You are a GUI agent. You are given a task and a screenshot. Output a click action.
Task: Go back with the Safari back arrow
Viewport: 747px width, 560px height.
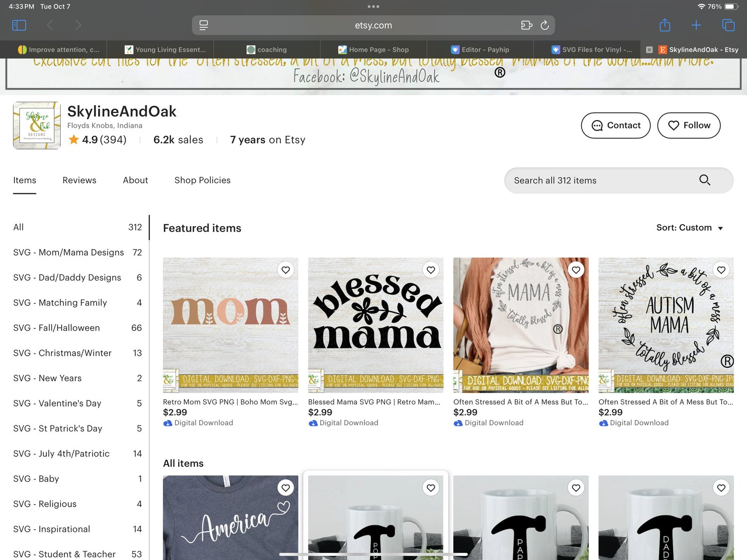(x=50, y=25)
